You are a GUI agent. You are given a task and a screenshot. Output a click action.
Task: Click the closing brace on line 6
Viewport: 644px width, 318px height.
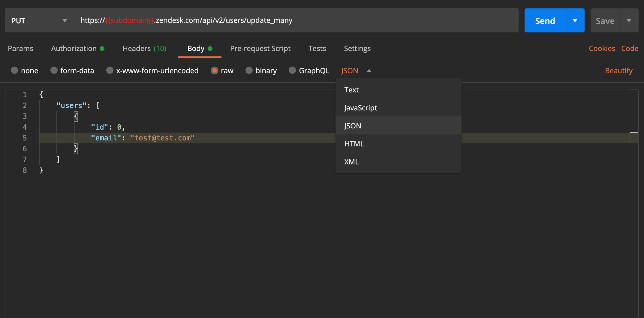[76, 148]
